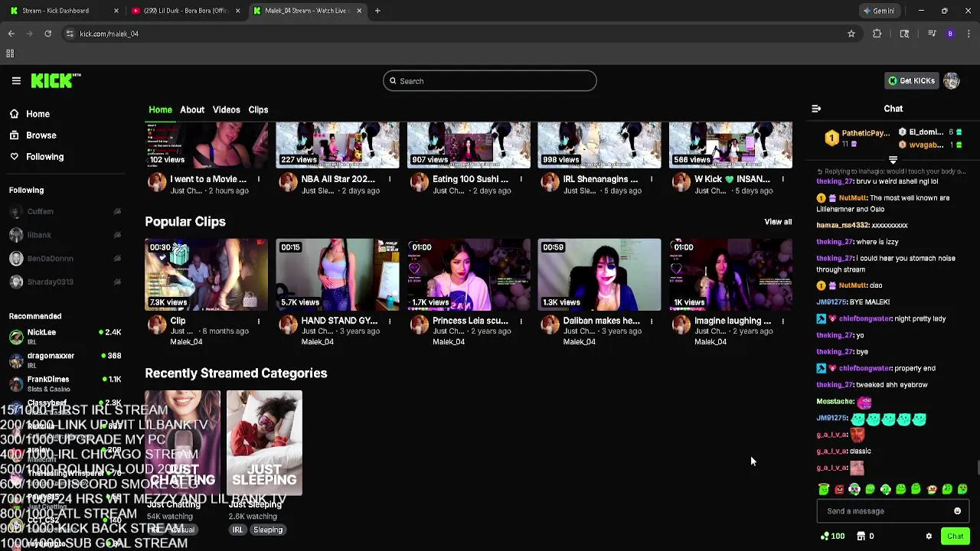Expand the gift leaderboard dropdown arrow
Image resolution: width=980 pixels, height=551 pixels.
[893, 160]
